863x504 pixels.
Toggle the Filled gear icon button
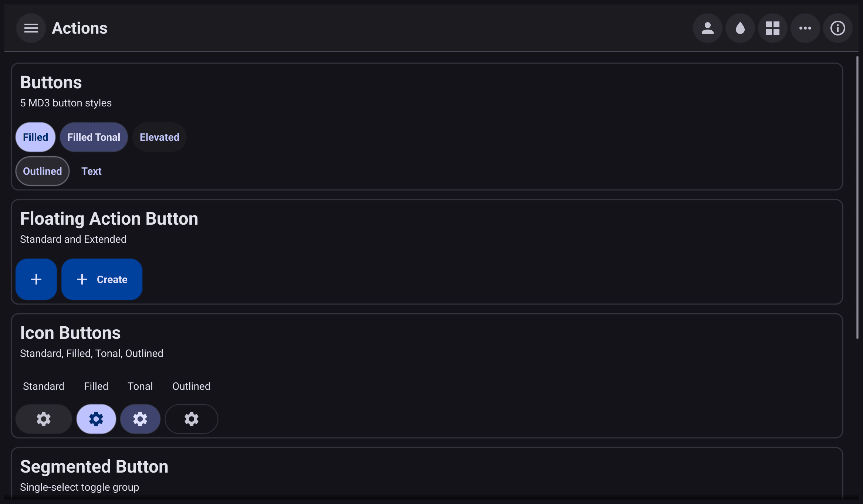[x=96, y=419]
